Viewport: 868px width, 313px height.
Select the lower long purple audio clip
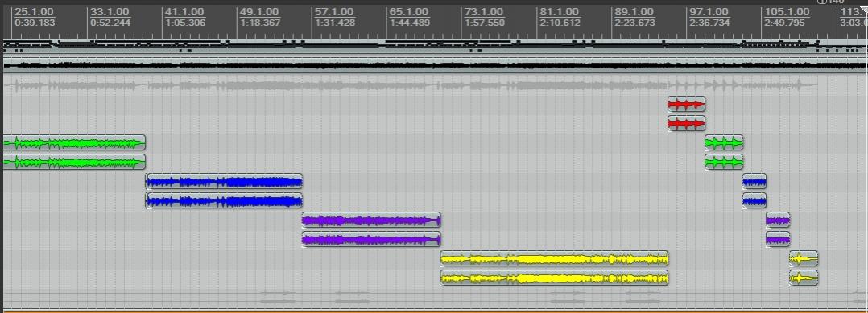click(371, 240)
